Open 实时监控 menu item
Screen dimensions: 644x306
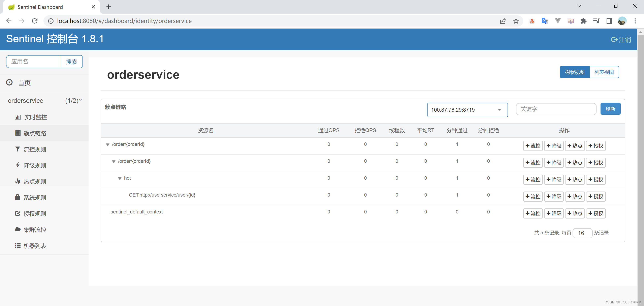tap(35, 117)
